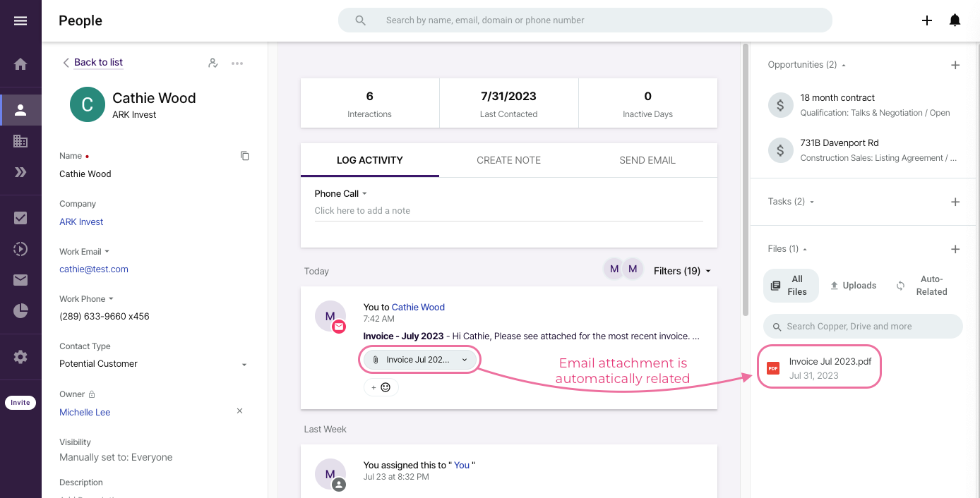This screenshot has height=498, width=980.
Task: Click the Invite button in sidebar
Action: click(x=20, y=403)
